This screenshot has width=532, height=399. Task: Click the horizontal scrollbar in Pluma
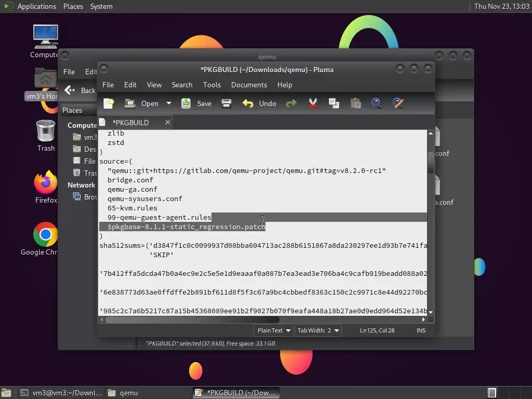[192, 320]
